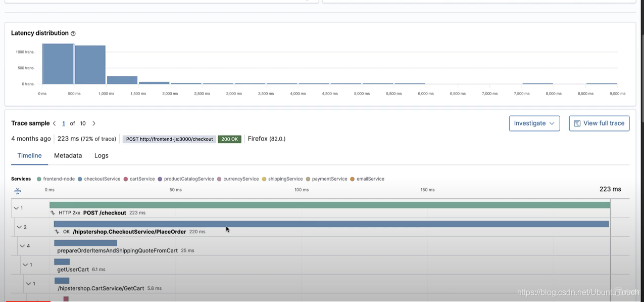Collapse the getUserCart span chevron
644x302 pixels.
click(x=25, y=265)
